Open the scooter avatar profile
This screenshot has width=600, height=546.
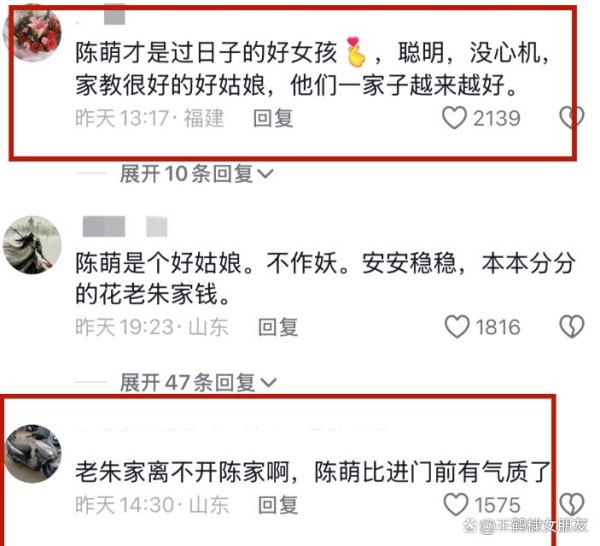(33, 453)
